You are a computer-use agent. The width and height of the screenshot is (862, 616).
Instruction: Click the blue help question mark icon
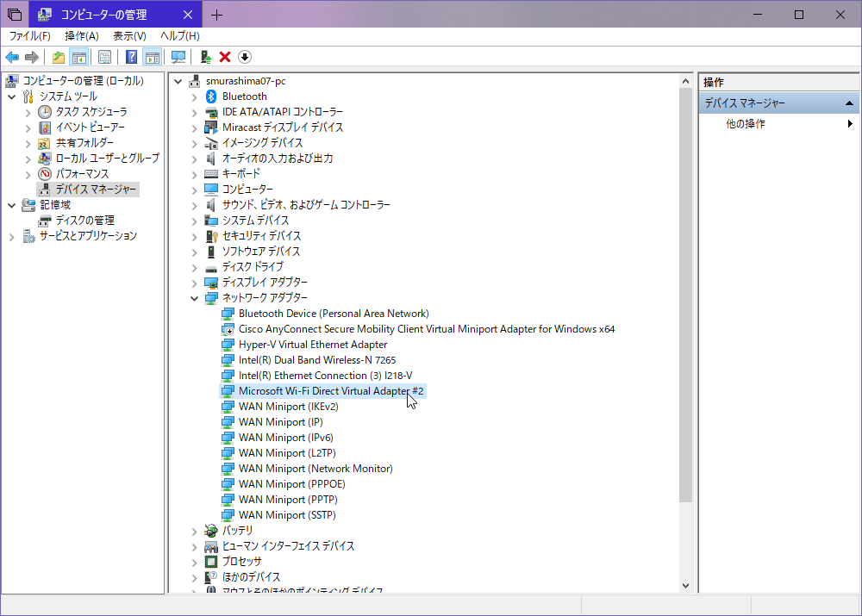(132, 57)
